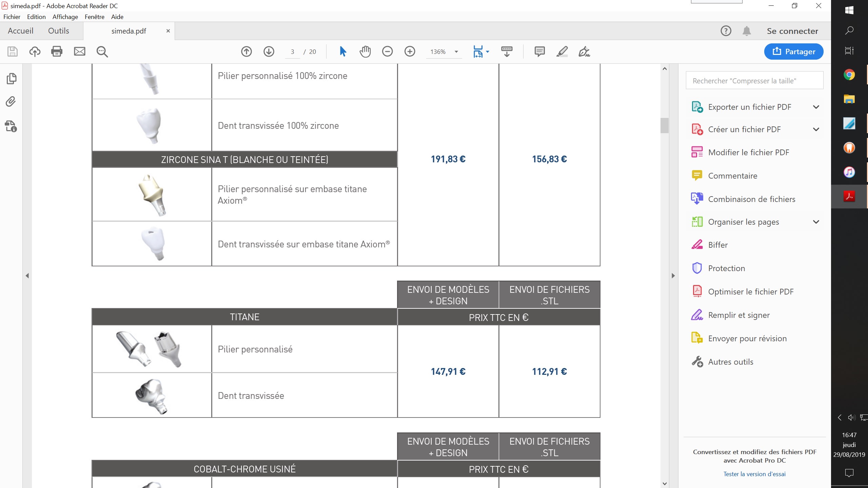Click the Rechercher tools search field
Image resolution: width=868 pixels, height=488 pixels.
754,81
